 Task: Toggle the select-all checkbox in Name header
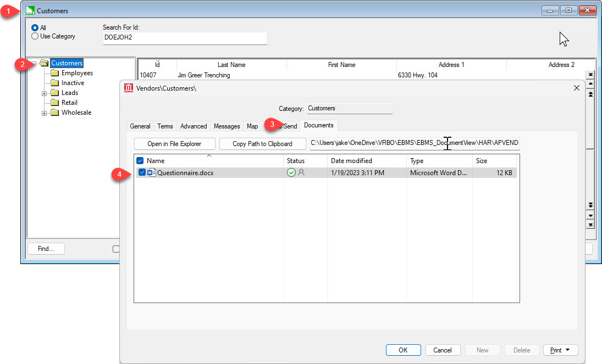(140, 160)
